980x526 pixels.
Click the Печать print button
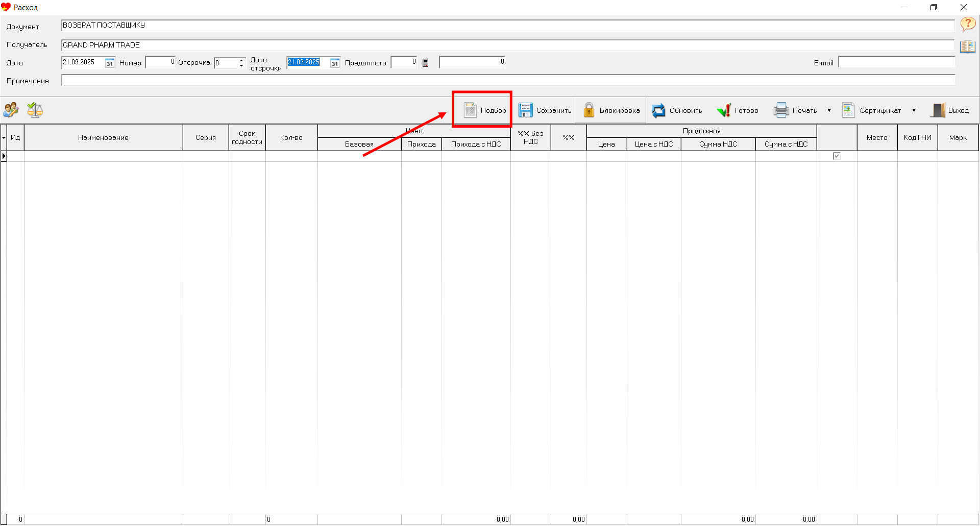[795, 110]
